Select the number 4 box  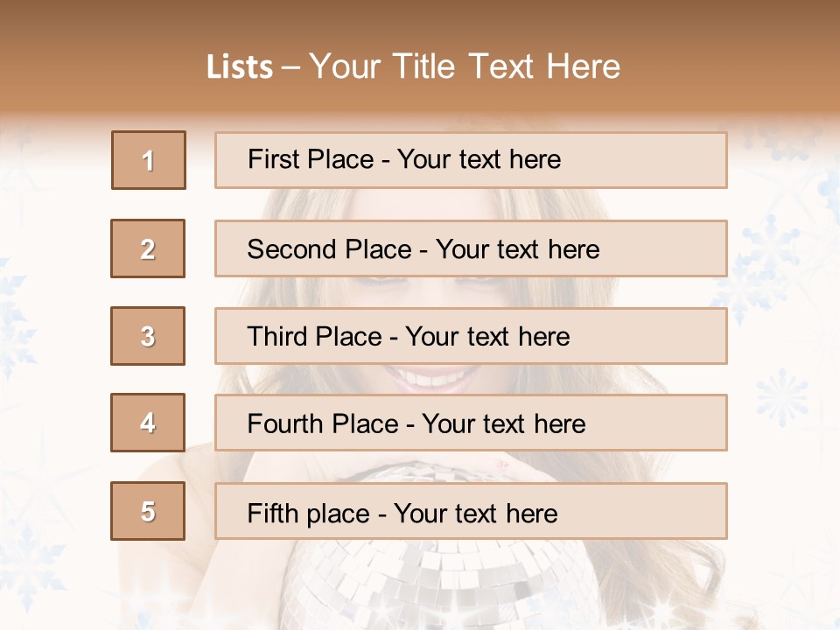coord(148,423)
